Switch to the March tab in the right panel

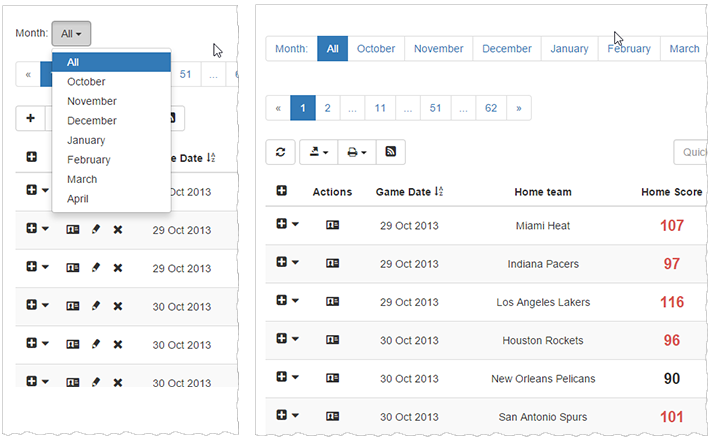(684, 48)
